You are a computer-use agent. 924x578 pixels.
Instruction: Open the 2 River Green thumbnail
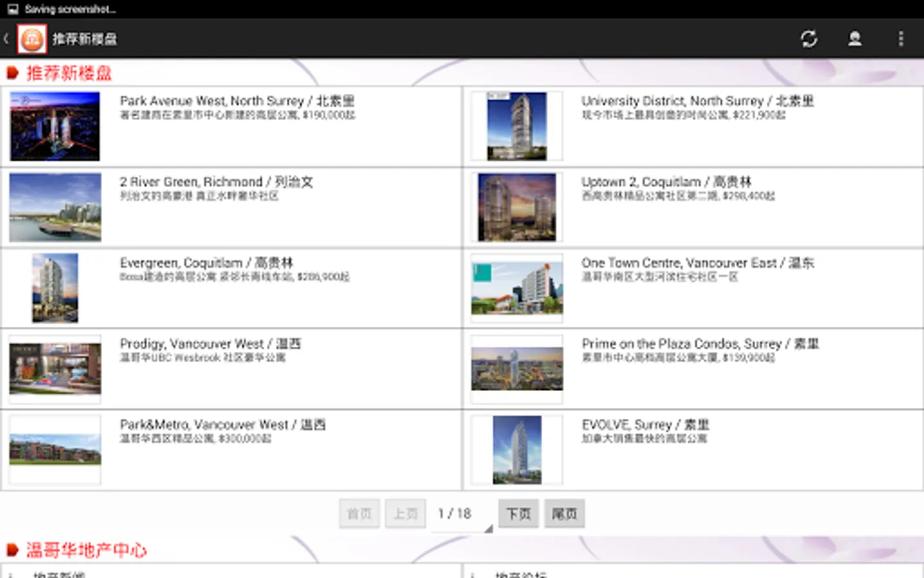click(x=55, y=207)
